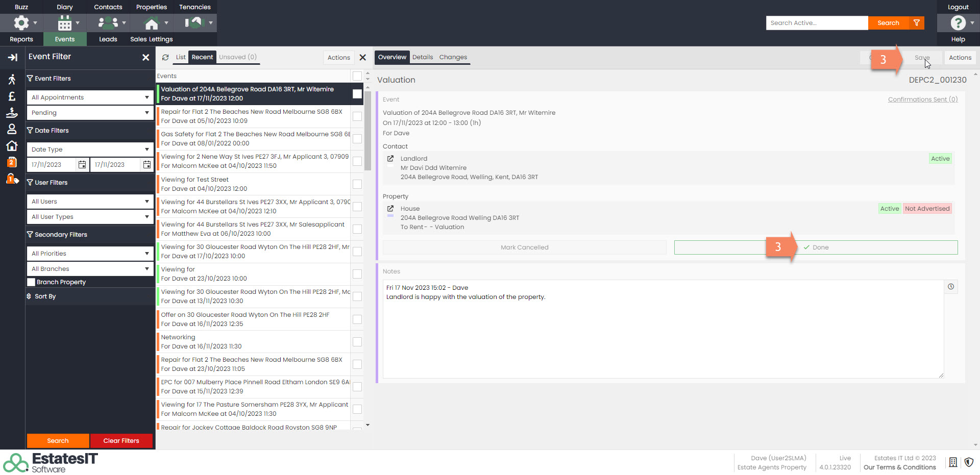
Task: Open landlord contact record link icon
Action: [x=390, y=159]
